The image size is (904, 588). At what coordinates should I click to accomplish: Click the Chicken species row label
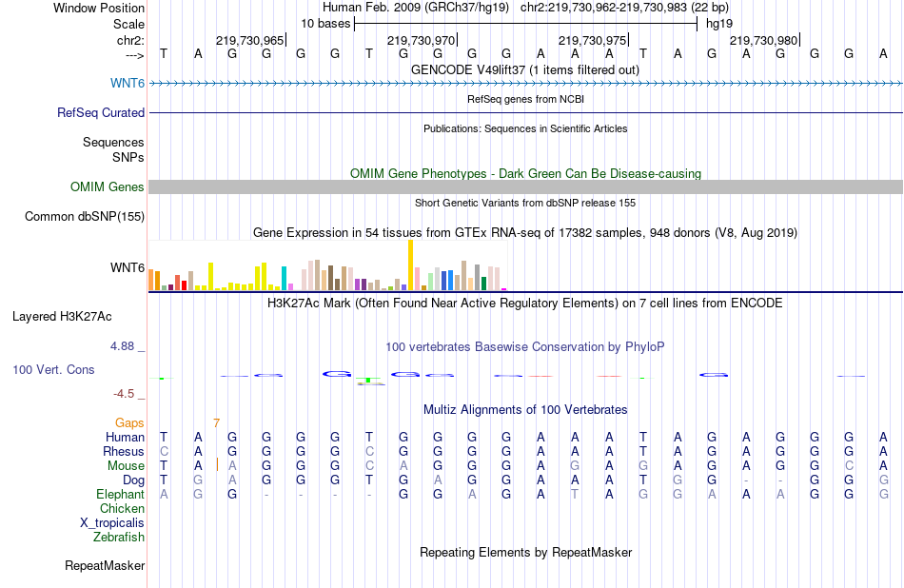(x=122, y=508)
